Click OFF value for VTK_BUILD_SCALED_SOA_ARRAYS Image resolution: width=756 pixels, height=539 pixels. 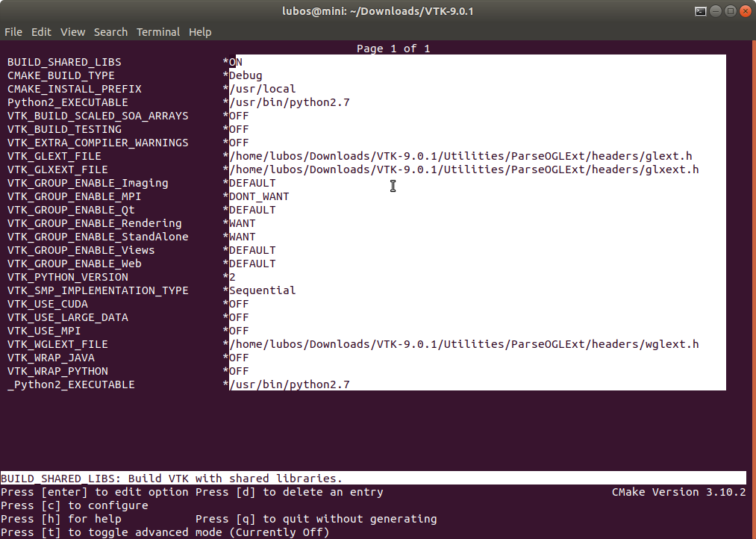239,116
